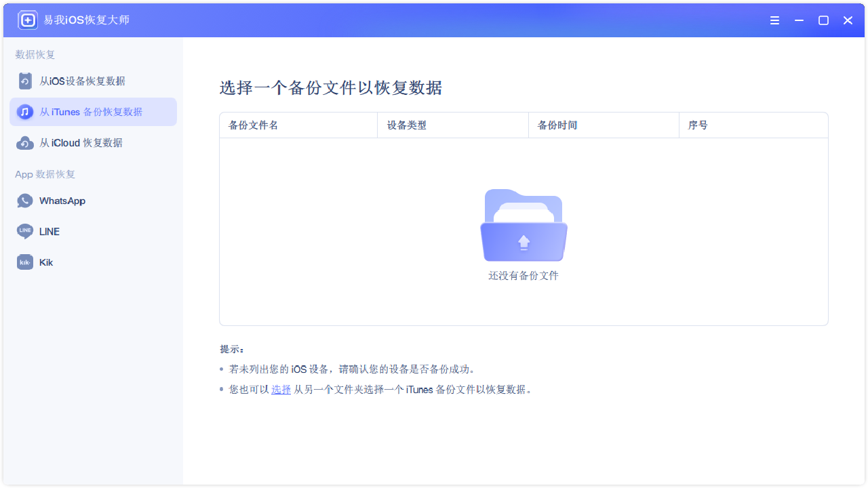Click the 还没有备份文件 empty area
This screenshot has height=488, width=868.
(x=524, y=276)
